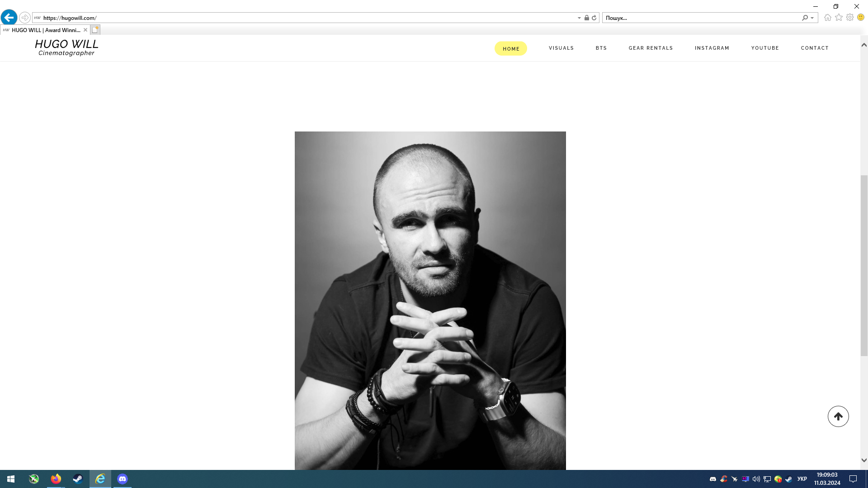This screenshot has height=488, width=868.
Task: Open the browser Tools gear icon
Action: pos(850,17)
